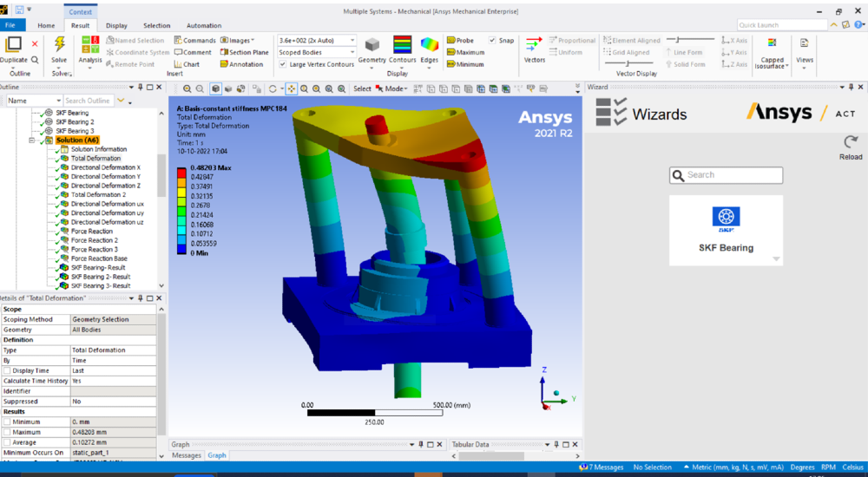The width and height of the screenshot is (868, 477).
Task: Toggle the Minimum result checkbox
Action: 7,422
